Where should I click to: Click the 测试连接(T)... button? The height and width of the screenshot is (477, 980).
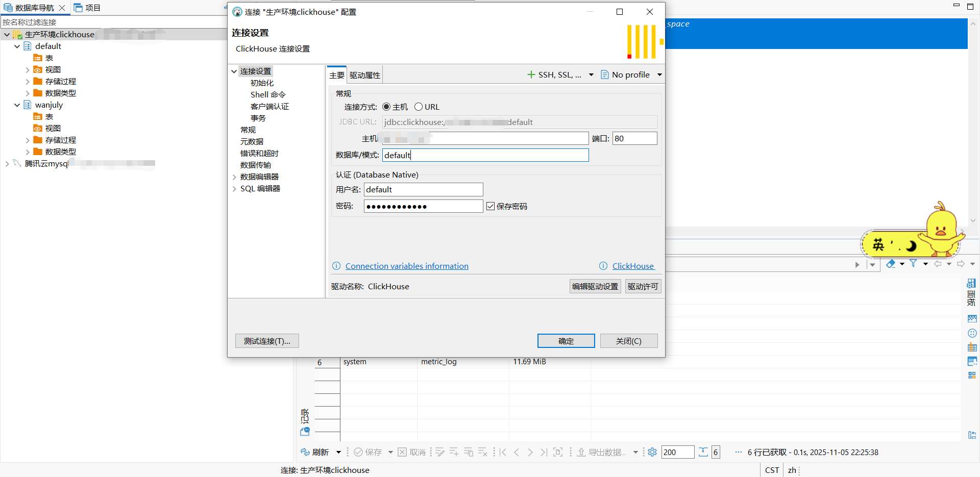coord(267,341)
